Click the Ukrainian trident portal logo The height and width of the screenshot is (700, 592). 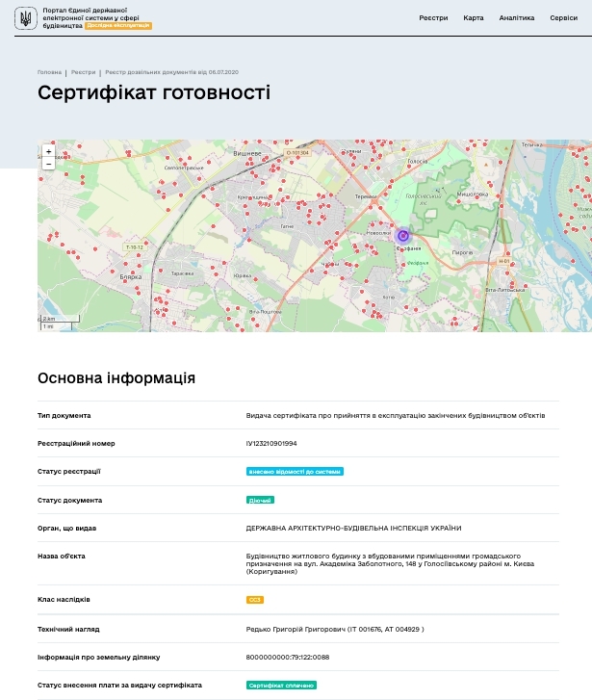click(25, 18)
